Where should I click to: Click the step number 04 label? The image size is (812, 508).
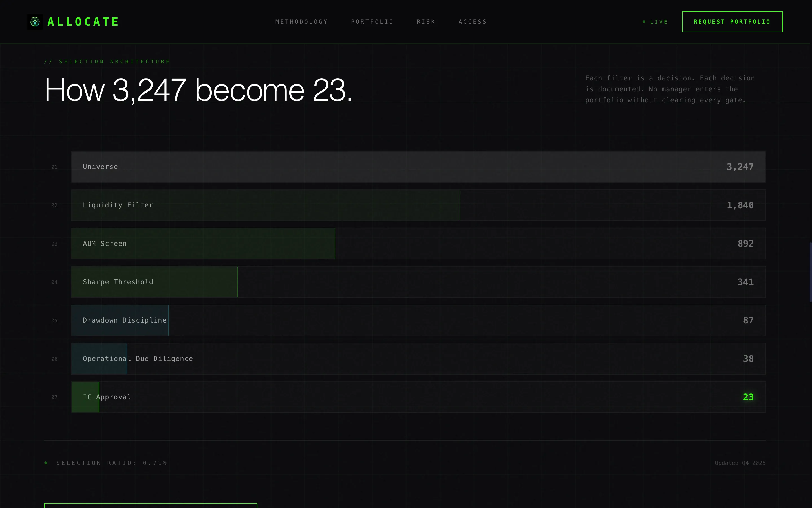click(54, 282)
